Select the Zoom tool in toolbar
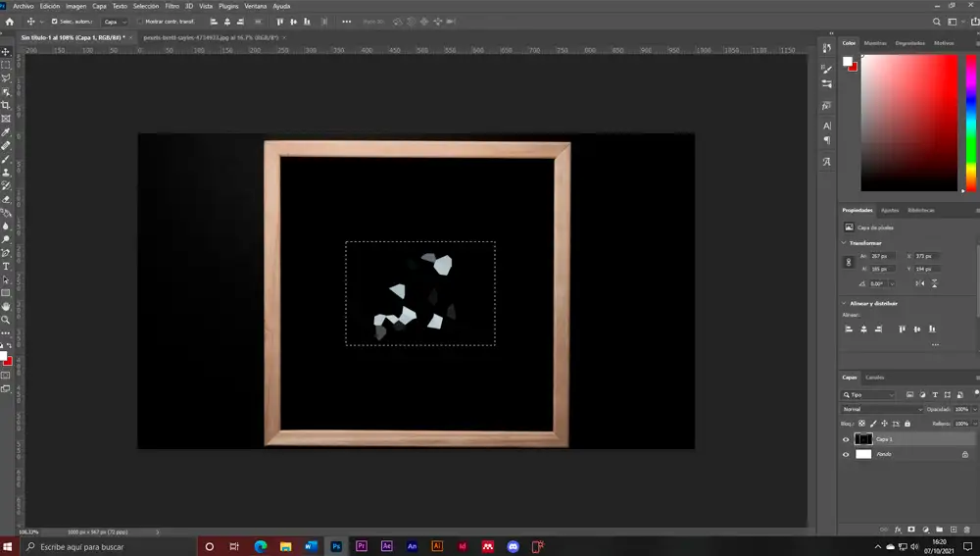 click(6, 320)
